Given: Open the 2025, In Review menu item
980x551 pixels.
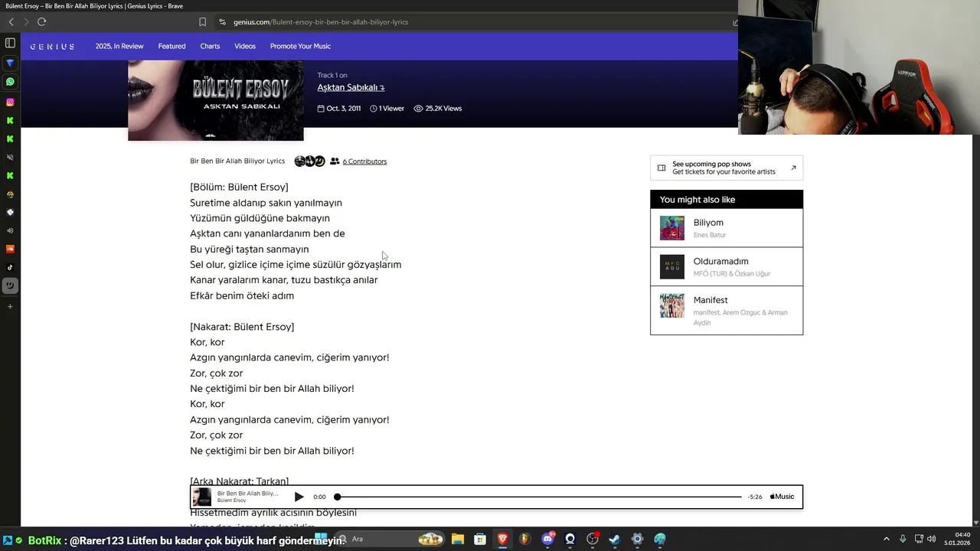Looking at the screenshot, I should (x=119, y=46).
